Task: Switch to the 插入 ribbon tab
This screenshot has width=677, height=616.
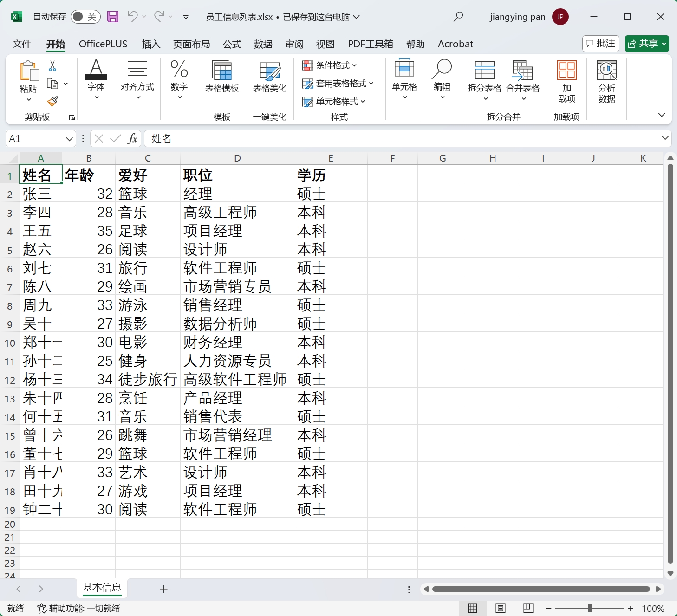Action: pyautogui.click(x=150, y=44)
